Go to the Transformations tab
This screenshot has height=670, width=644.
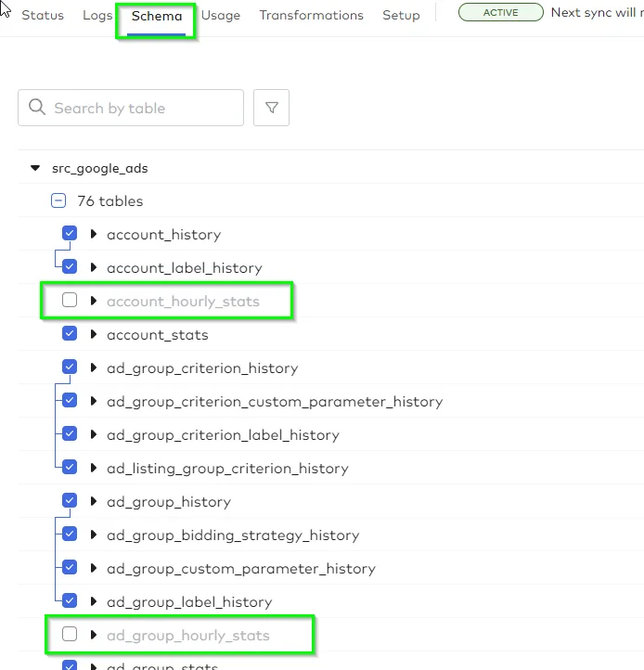tap(311, 16)
